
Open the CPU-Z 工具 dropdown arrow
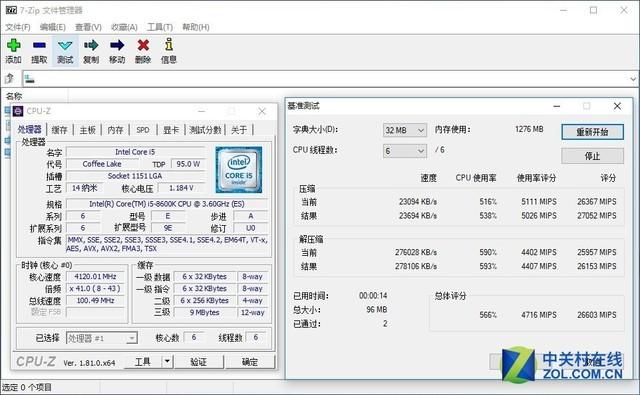[x=167, y=362]
